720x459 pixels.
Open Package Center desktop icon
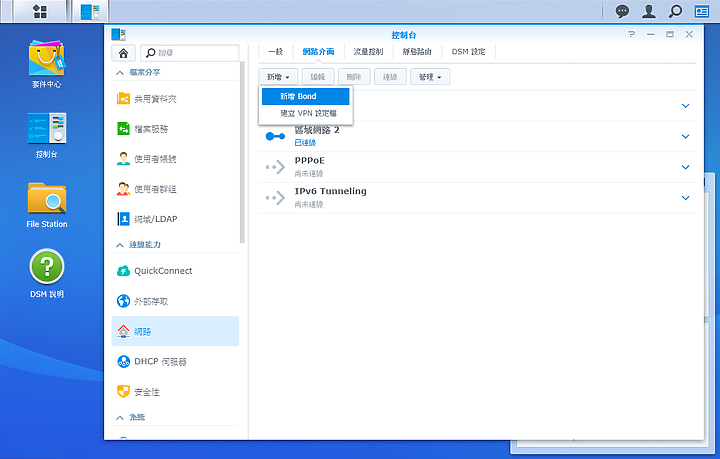click(46, 64)
